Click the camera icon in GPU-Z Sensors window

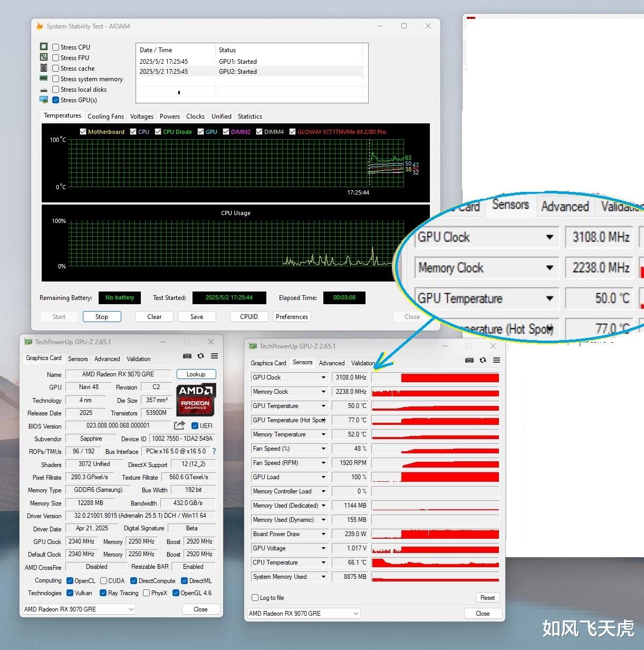(469, 360)
